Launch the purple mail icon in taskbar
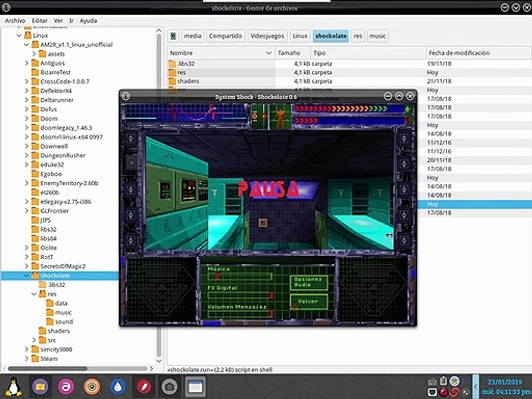 (40, 386)
